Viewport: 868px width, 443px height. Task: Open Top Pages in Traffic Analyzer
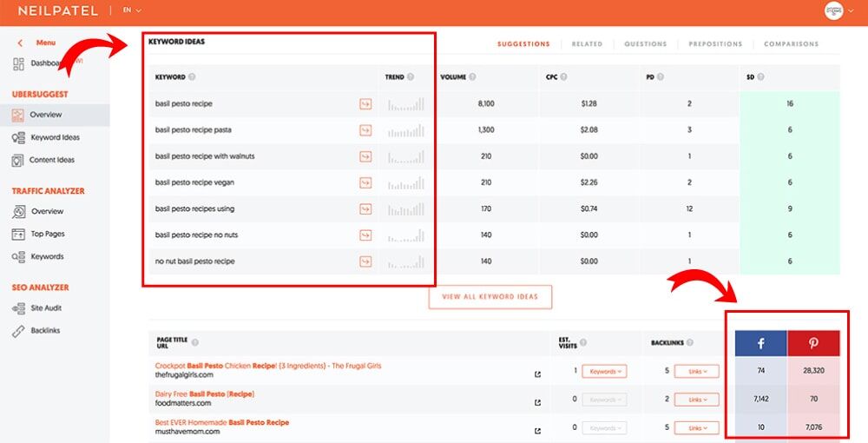[48, 234]
